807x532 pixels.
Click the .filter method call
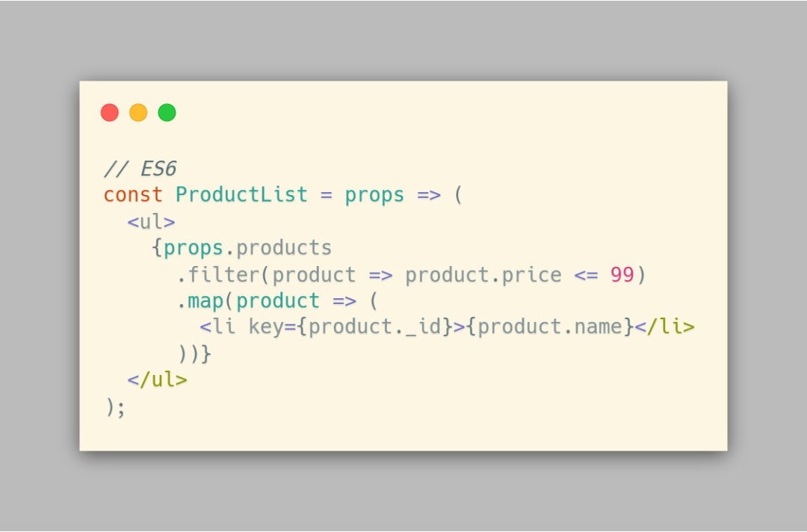pyautogui.click(x=218, y=274)
